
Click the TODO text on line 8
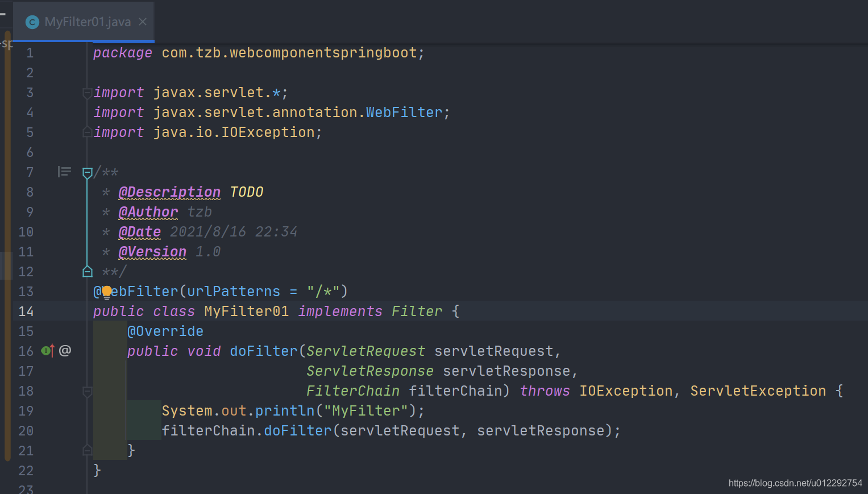click(247, 192)
